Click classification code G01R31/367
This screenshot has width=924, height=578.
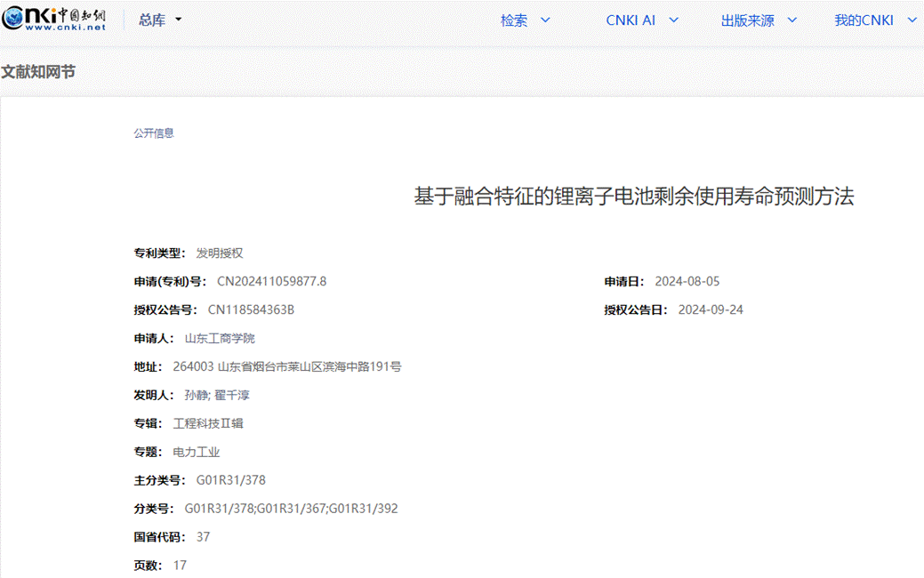point(292,509)
